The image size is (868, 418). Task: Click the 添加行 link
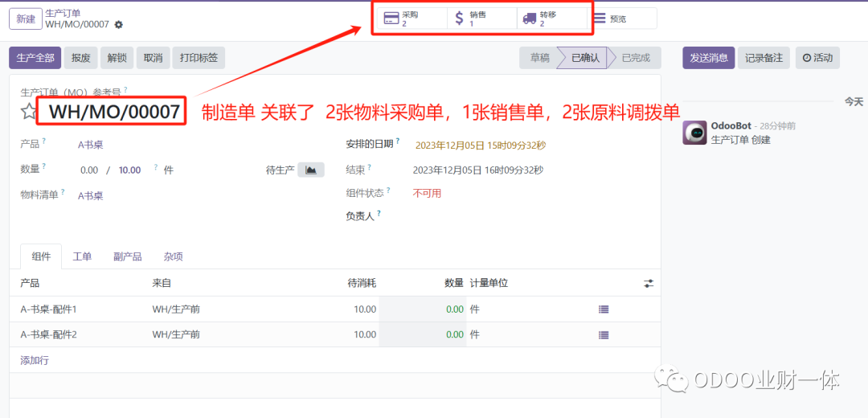35,360
